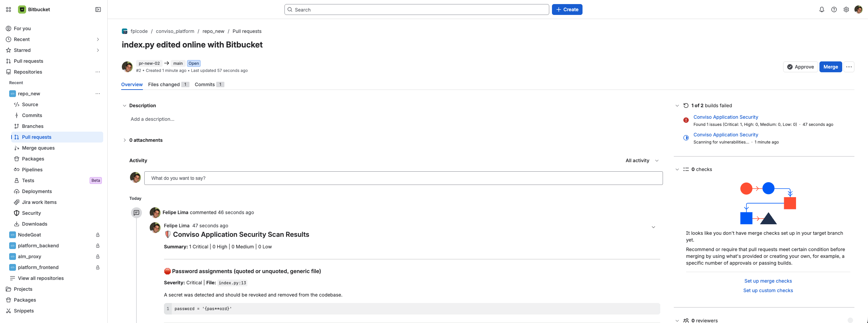Click Set up merge checks link

768,281
